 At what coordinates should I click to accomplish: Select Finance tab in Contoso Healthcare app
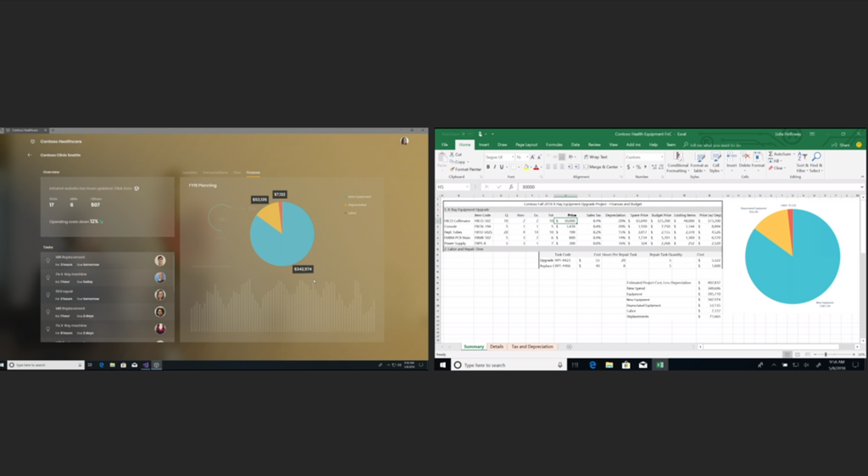(x=253, y=173)
